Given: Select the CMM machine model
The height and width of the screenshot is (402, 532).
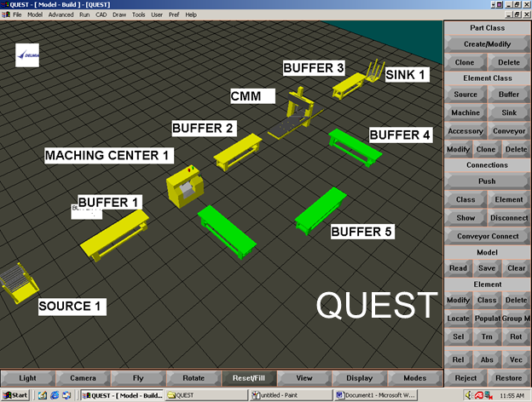Looking at the screenshot, I should 297,113.
